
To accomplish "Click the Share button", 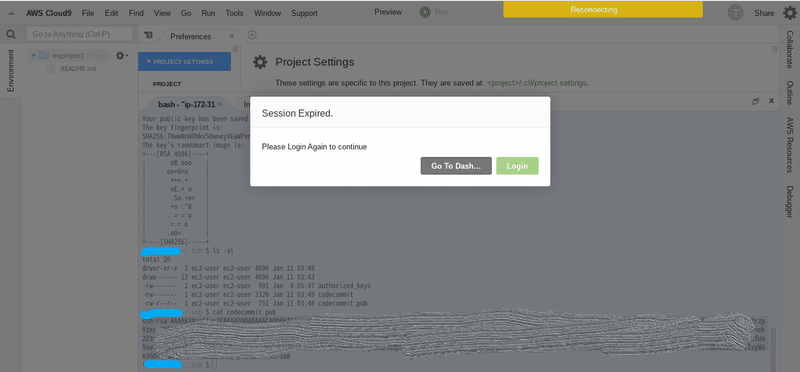I will tap(764, 13).
